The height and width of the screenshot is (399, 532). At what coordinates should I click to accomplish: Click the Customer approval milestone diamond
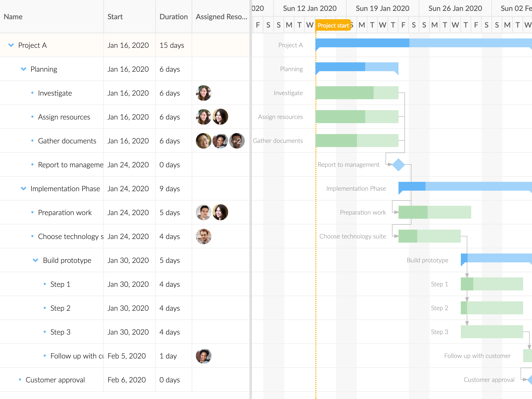tap(530, 380)
